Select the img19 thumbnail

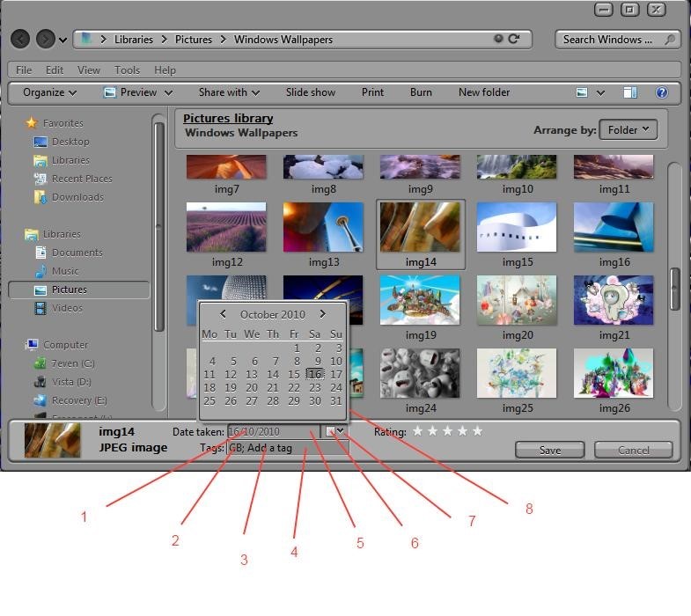coord(420,300)
